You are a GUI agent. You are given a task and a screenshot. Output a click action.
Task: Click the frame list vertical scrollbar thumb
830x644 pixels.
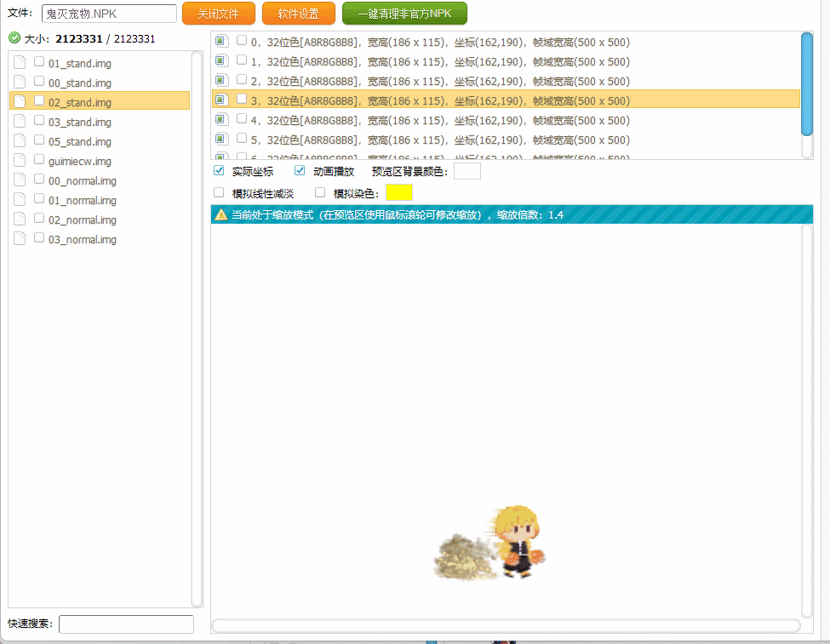[x=807, y=84]
